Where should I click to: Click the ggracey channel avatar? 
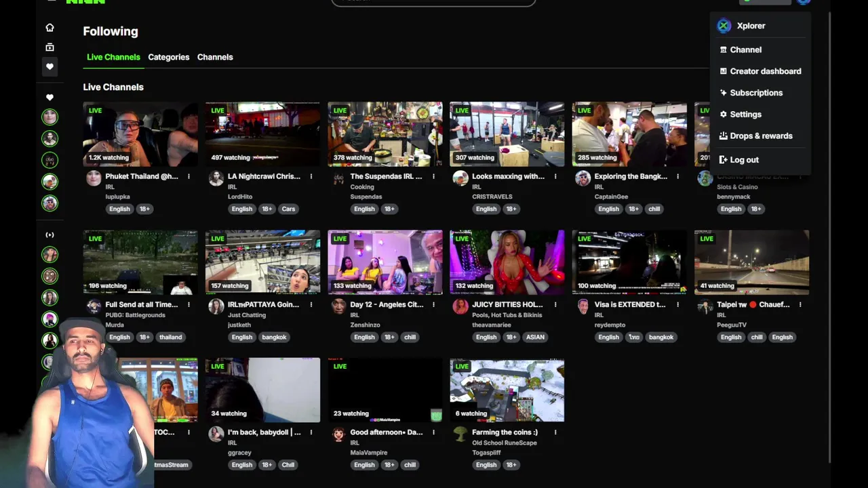coord(216,434)
